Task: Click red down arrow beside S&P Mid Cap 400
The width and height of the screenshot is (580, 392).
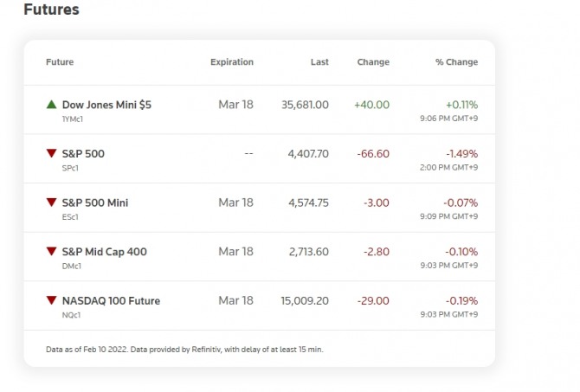Action: coord(52,252)
